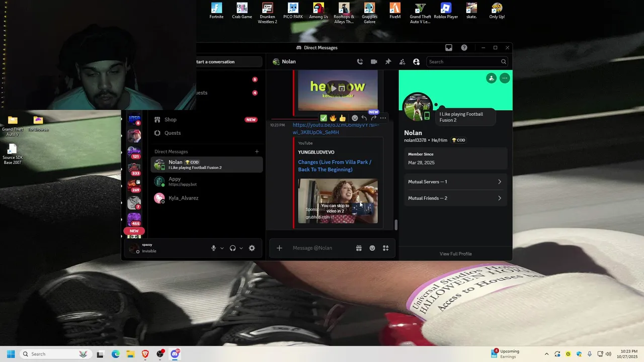Screen dimensions: 644x362
Task: Click YUNGBLUDVEVO channel name
Action: coord(316,152)
